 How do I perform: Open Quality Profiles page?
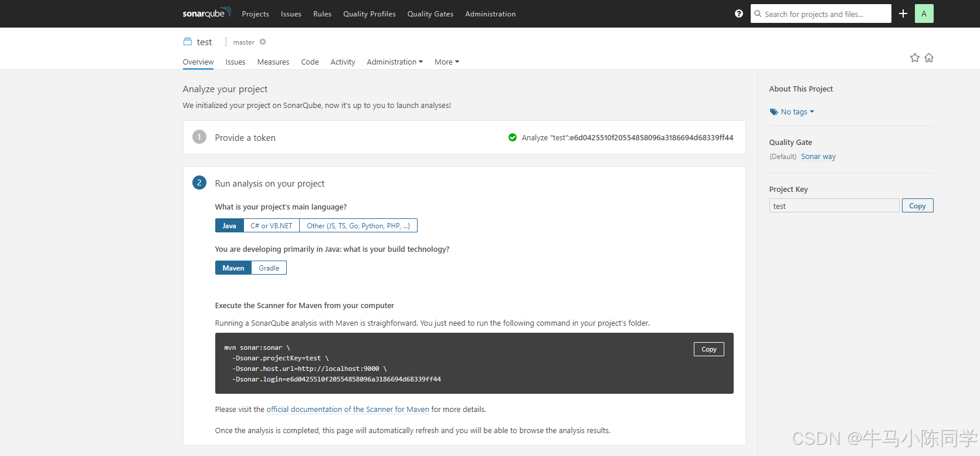coord(369,14)
